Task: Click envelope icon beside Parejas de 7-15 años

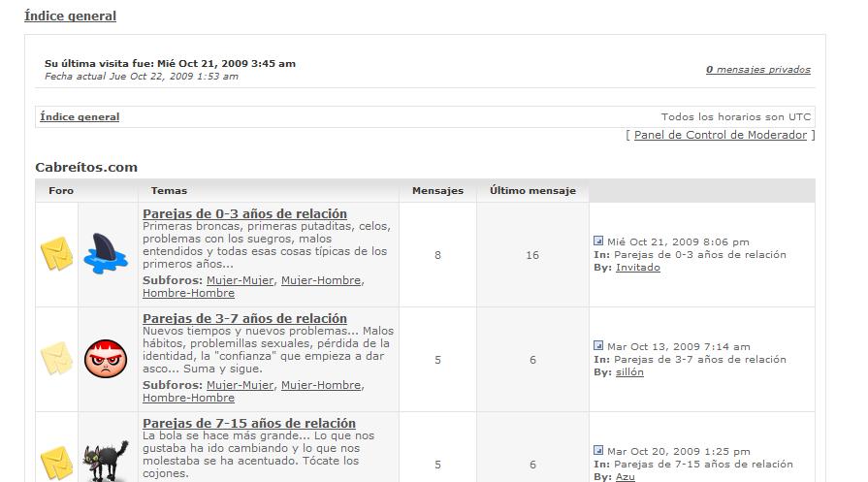Action: pos(56,463)
